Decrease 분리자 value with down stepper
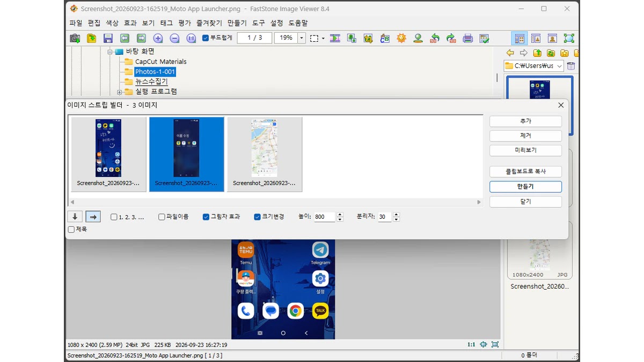This screenshot has height=362, width=644. click(396, 219)
